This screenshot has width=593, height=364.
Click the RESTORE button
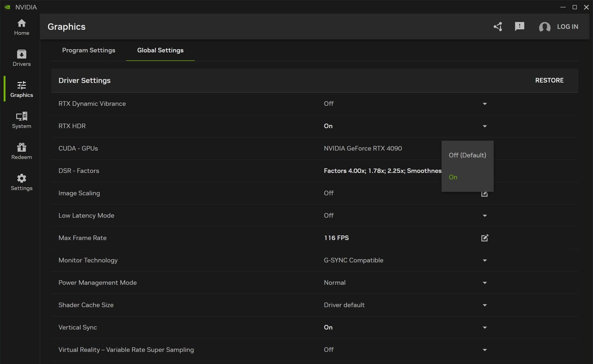(x=549, y=80)
